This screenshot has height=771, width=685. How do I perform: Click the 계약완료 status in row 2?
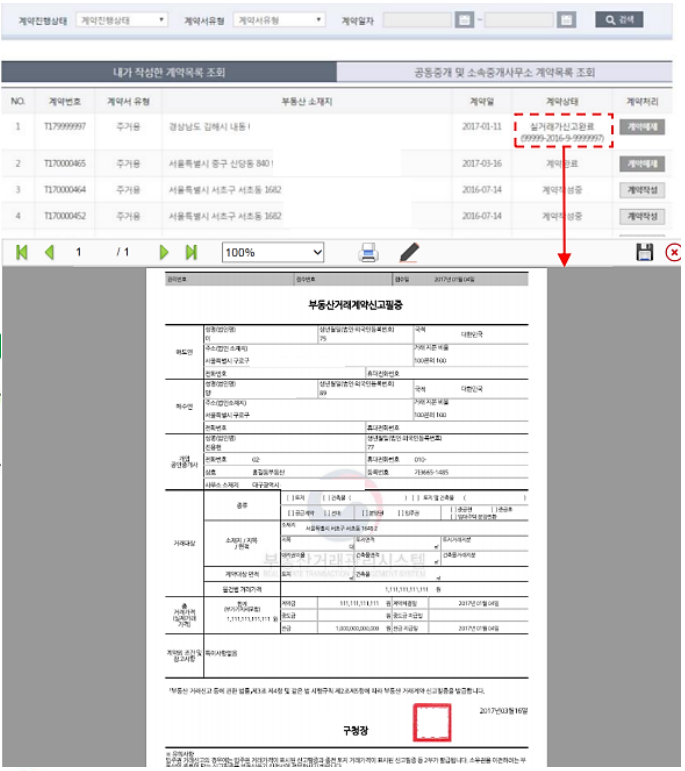(562, 164)
